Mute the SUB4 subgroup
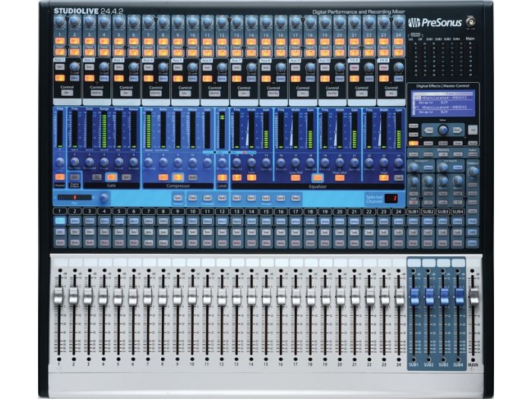Image resolution: width=532 pixels, height=399 pixels. pos(458,243)
